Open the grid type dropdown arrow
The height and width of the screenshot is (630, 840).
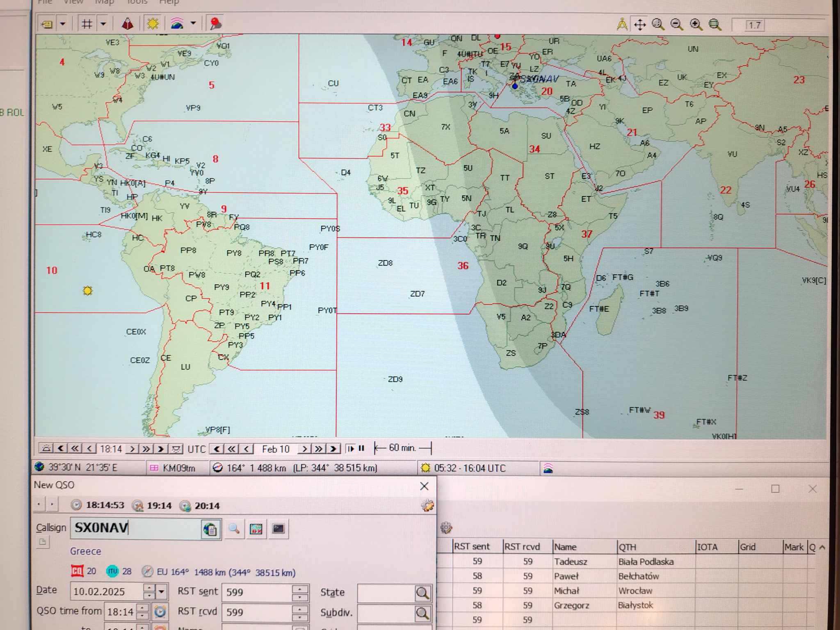[103, 24]
